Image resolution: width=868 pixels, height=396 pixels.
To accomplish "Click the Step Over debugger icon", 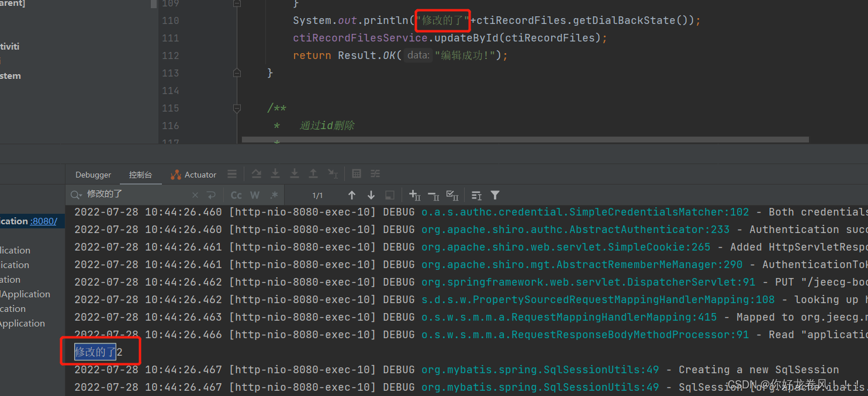I will pyautogui.click(x=256, y=173).
